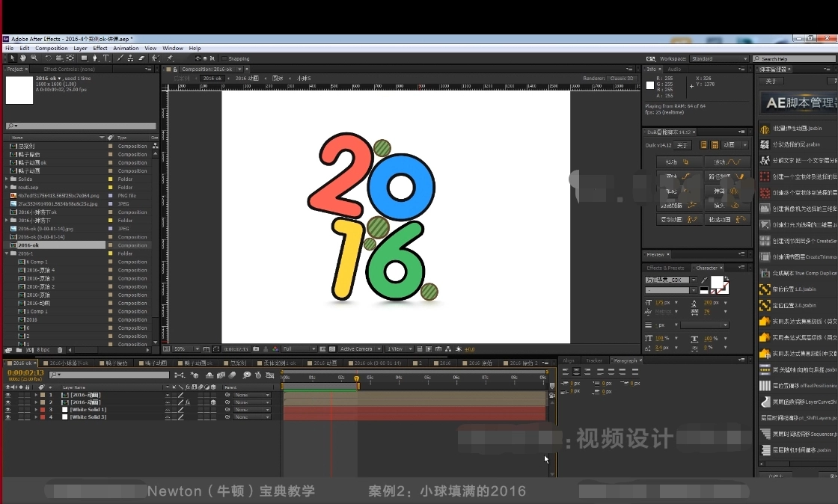Screen dimensions: 838x504
Task: Select the Hand tool in the toolbar
Action: tap(23, 58)
